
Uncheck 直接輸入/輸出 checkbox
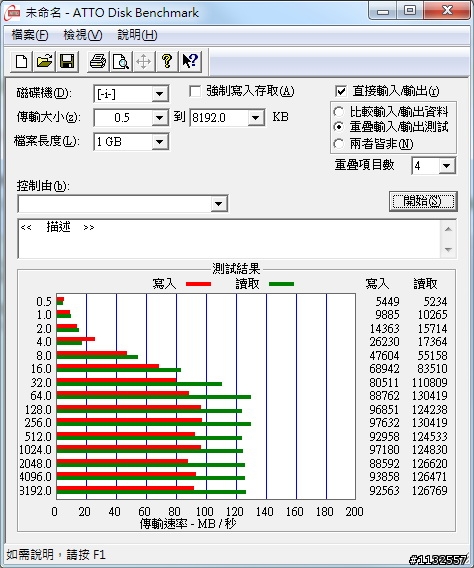click(341, 91)
